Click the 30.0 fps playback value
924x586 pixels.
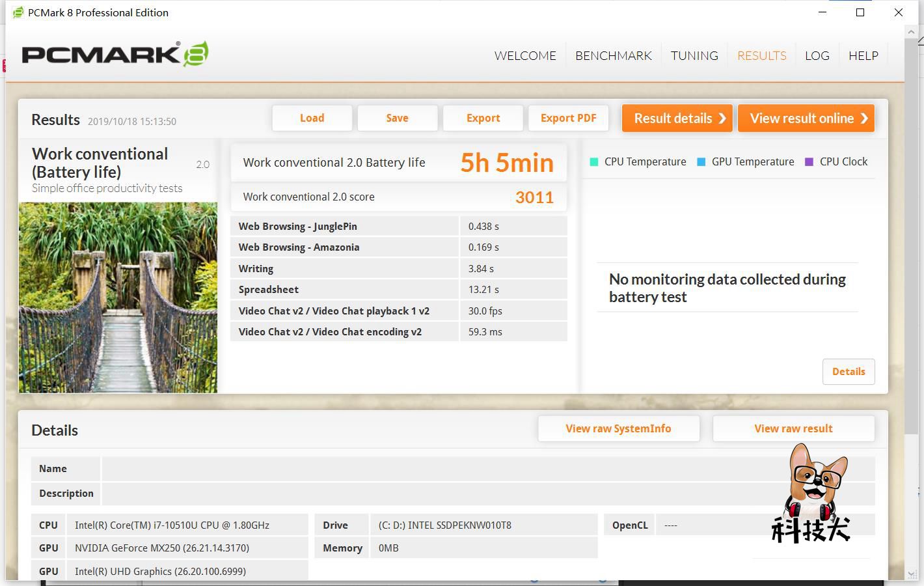pos(485,311)
